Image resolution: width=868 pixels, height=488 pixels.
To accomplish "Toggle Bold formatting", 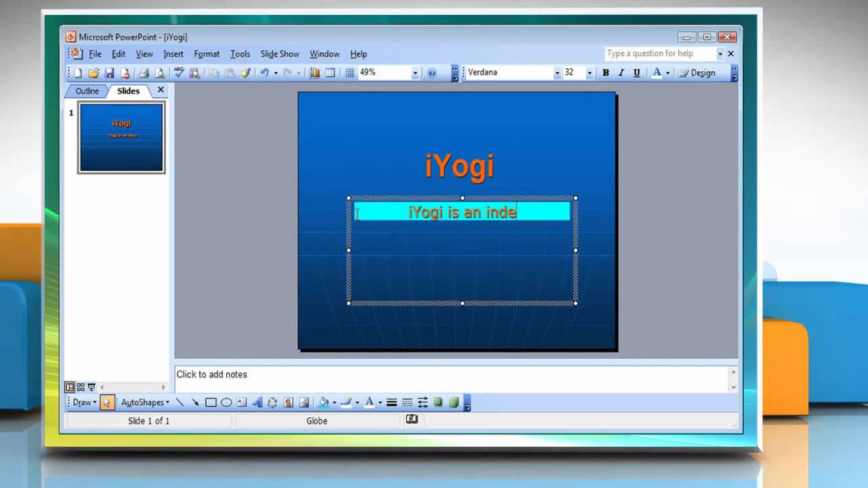I will 606,73.
